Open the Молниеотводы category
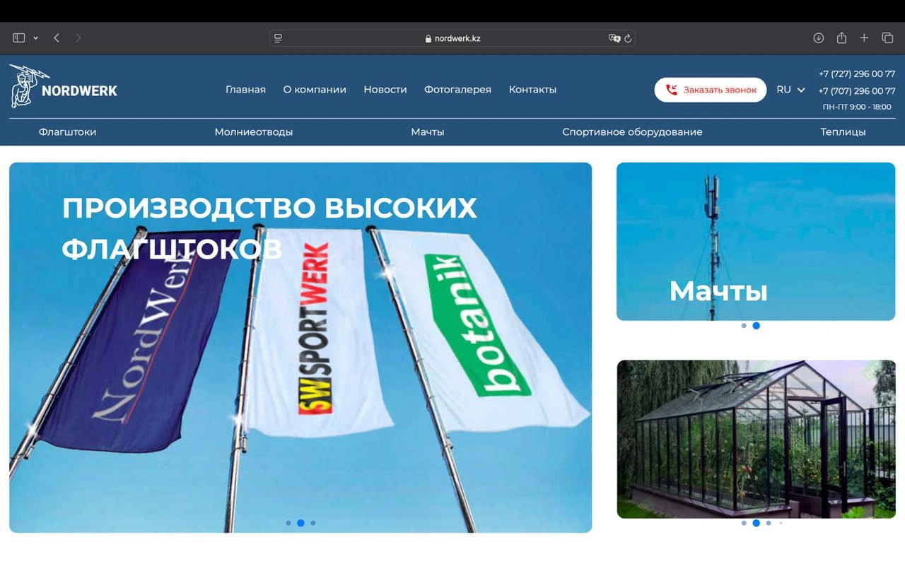The height and width of the screenshot is (588, 905). [254, 132]
